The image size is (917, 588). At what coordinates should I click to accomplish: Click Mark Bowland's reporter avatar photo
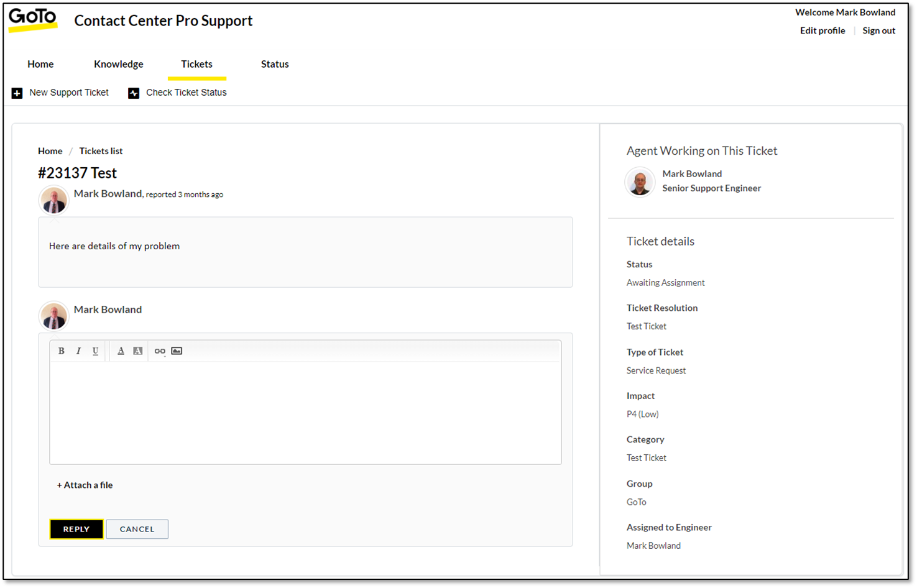[x=54, y=200]
